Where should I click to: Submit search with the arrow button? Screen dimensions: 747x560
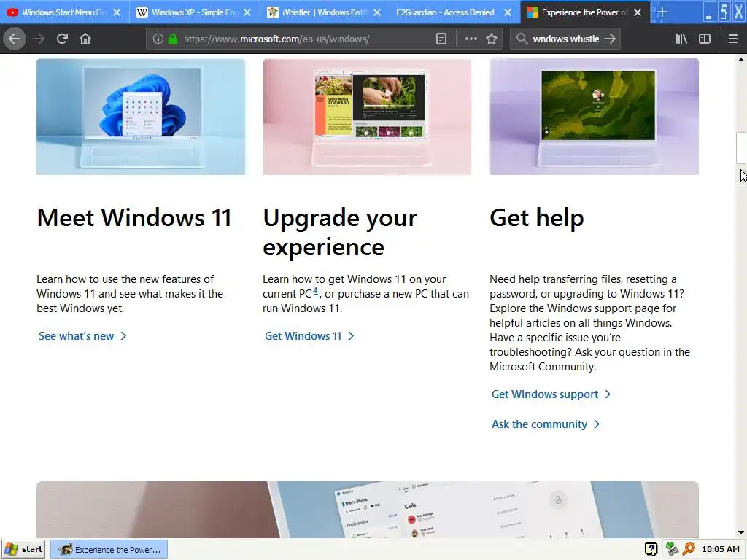[x=610, y=39]
